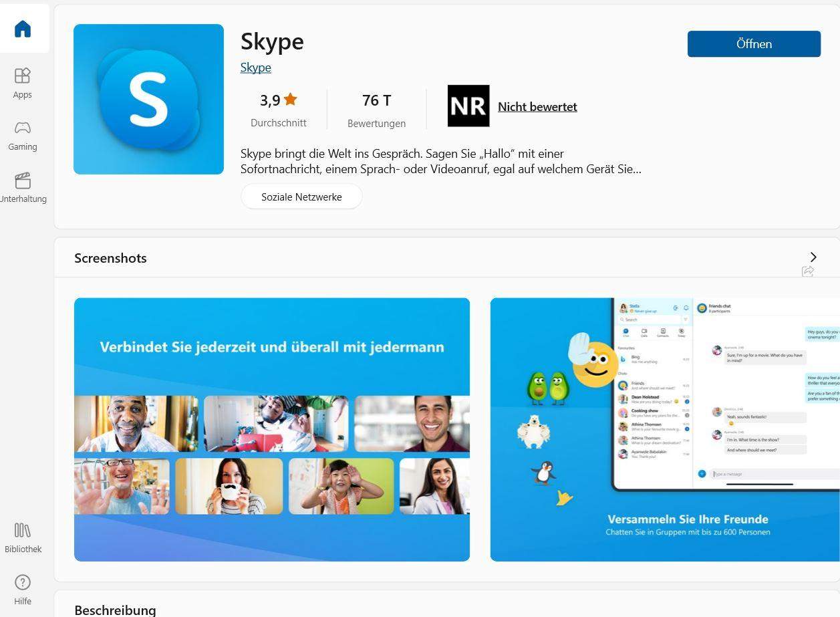
Task: Click the share icon near Screenshots
Action: click(807, 271)
